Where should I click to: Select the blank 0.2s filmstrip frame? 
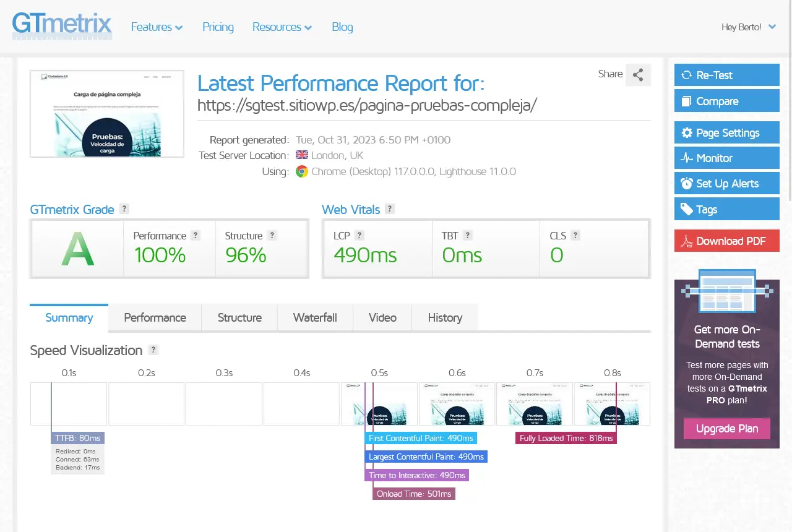point(147,404)
